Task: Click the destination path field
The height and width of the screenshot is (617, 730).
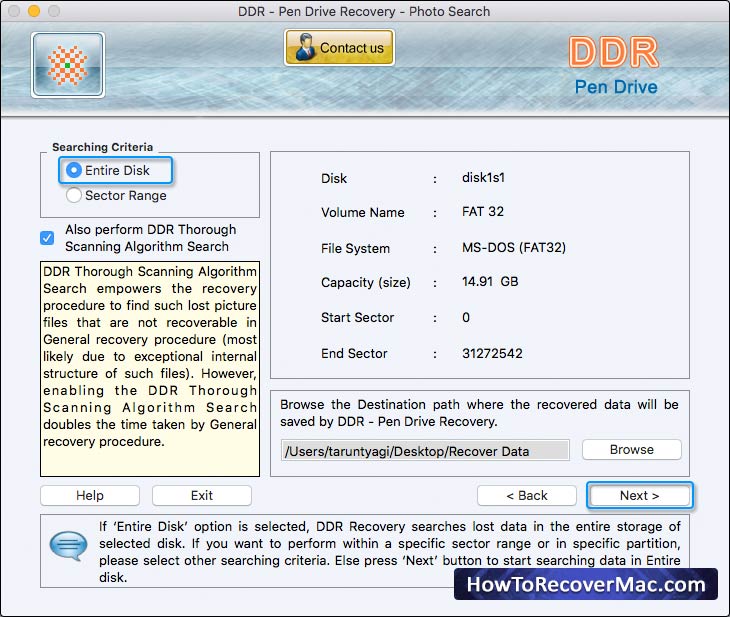Action: coord(425,451)
